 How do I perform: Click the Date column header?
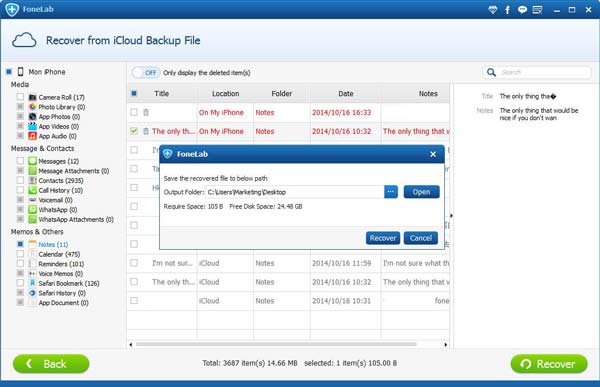(x=346, y=93)
